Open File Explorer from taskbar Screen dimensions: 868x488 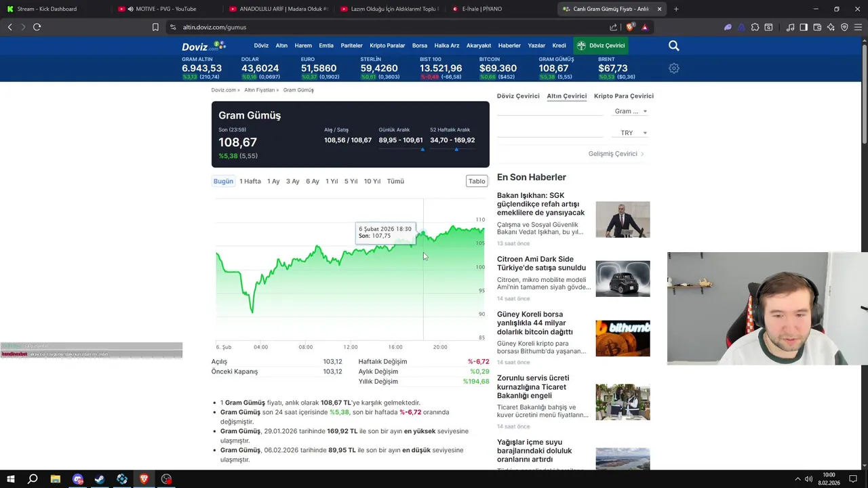pyautogui.click(x=55, y=479)
